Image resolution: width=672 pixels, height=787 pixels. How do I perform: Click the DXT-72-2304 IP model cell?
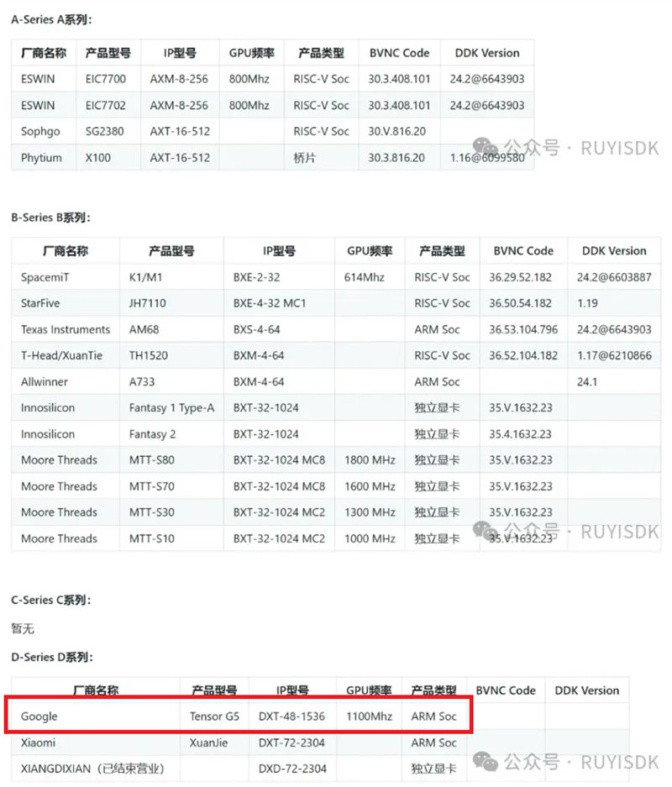tap(291, 742)
